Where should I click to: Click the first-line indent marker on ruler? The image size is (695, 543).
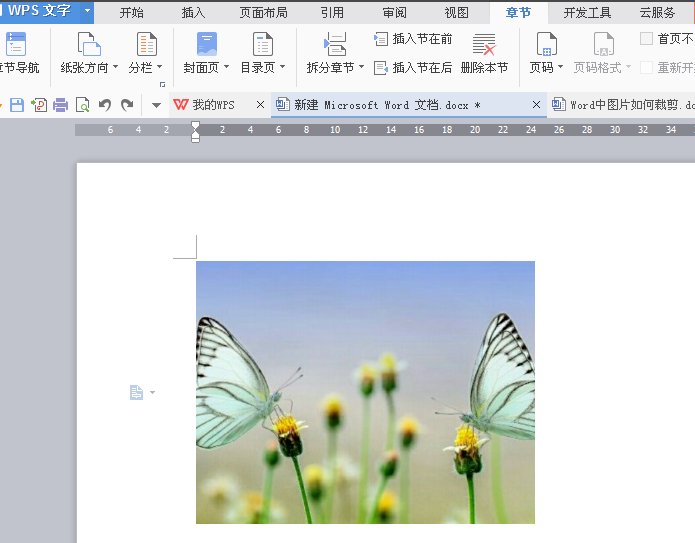pyautogui.click(x=195, y=126)
